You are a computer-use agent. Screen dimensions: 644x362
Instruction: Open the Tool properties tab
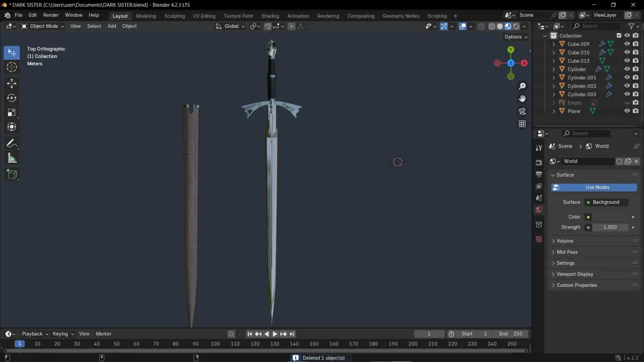point(539,148)
